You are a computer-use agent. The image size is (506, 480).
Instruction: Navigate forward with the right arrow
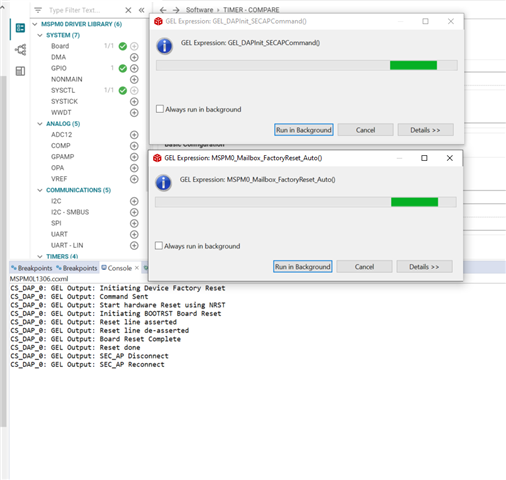(176, 10)
